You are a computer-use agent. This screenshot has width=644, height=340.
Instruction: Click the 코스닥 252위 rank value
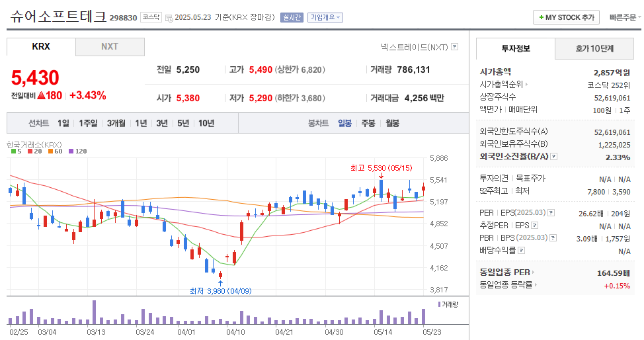[609, 85]
